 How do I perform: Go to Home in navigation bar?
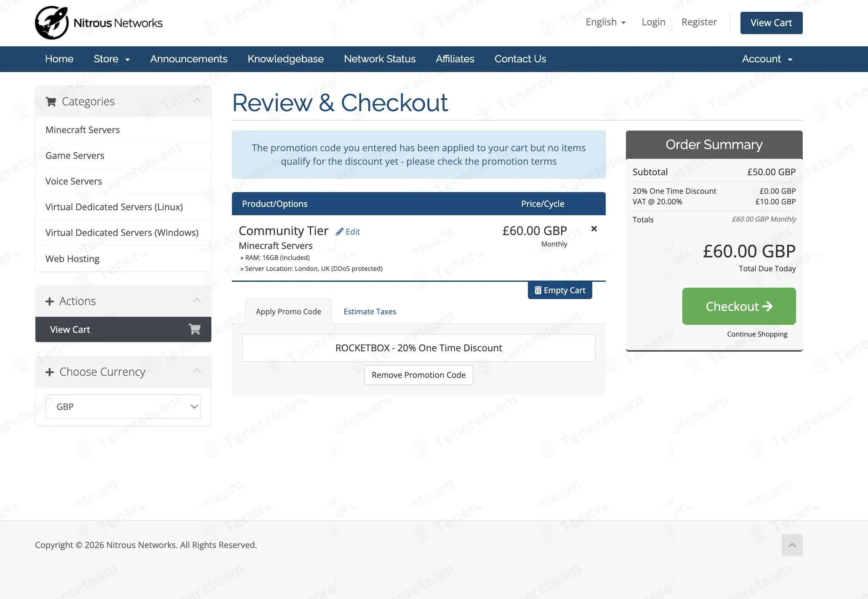coord(59,59)
